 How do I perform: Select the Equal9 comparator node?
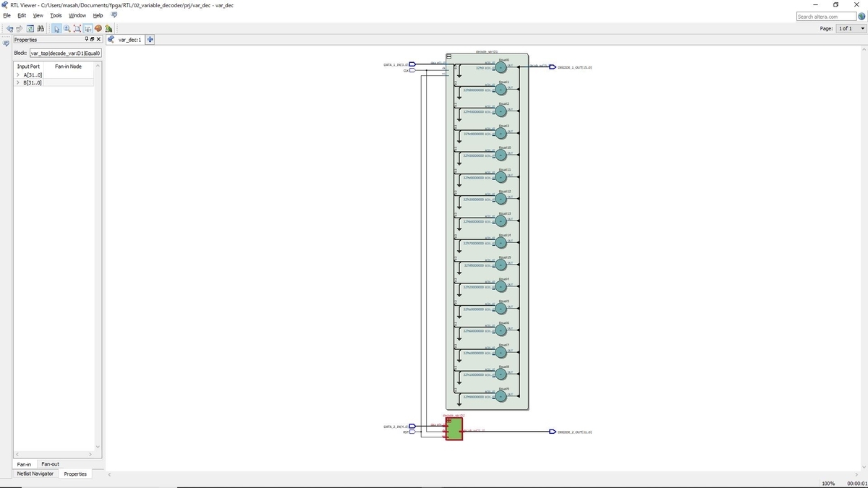point(501,396)
